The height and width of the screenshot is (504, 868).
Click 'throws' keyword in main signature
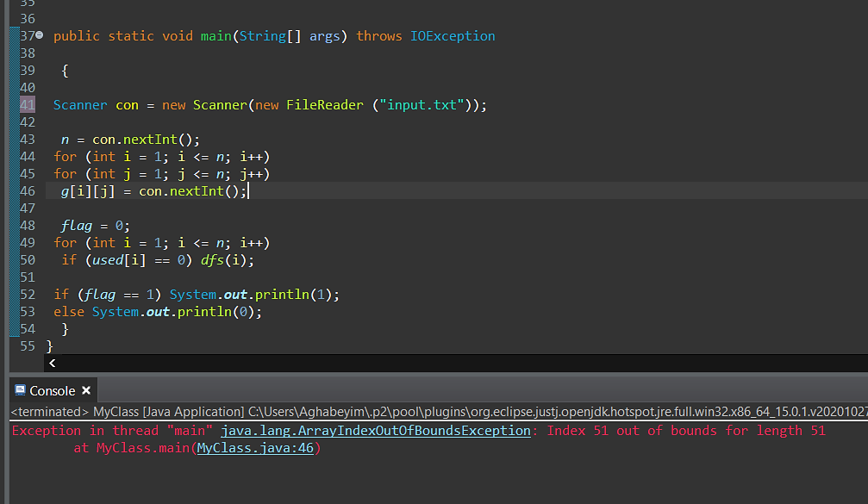(x=379, y=36)
